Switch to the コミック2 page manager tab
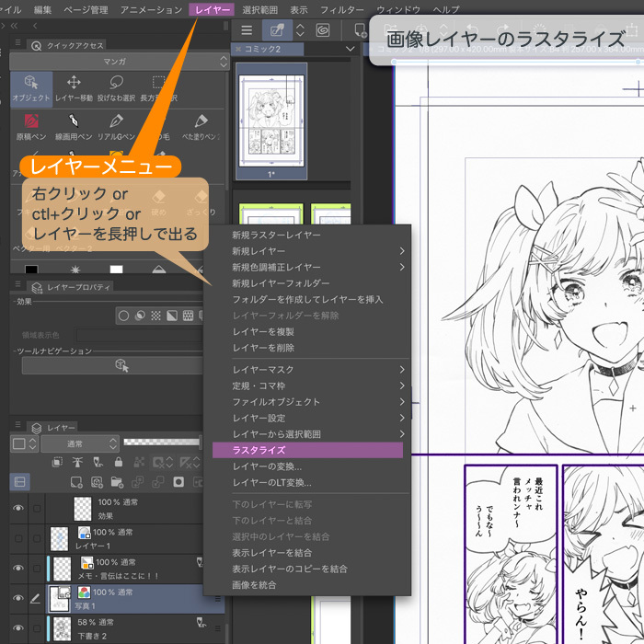Image resolution: width=644 pixels, height=644 pixels. (268, 49)
